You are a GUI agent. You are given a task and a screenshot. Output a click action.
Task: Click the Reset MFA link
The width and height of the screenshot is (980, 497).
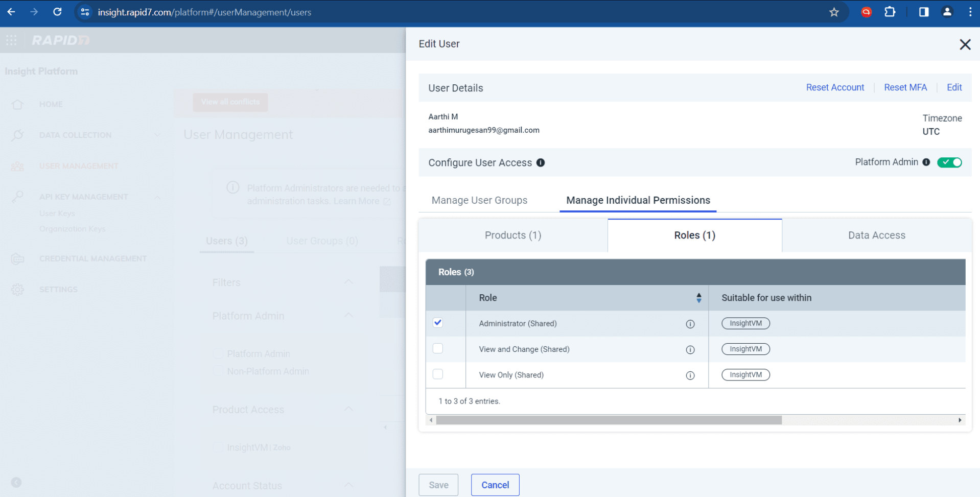point(905,87)
